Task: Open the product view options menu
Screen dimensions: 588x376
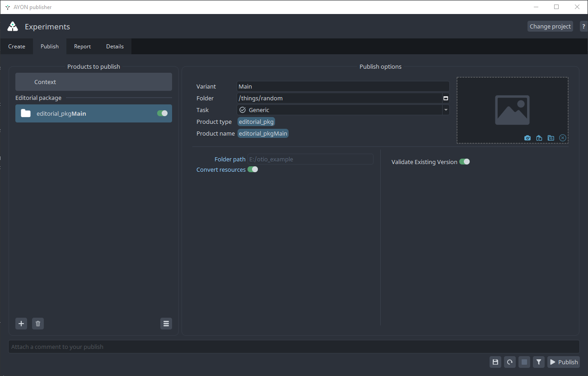Action: tap(166, 324)
